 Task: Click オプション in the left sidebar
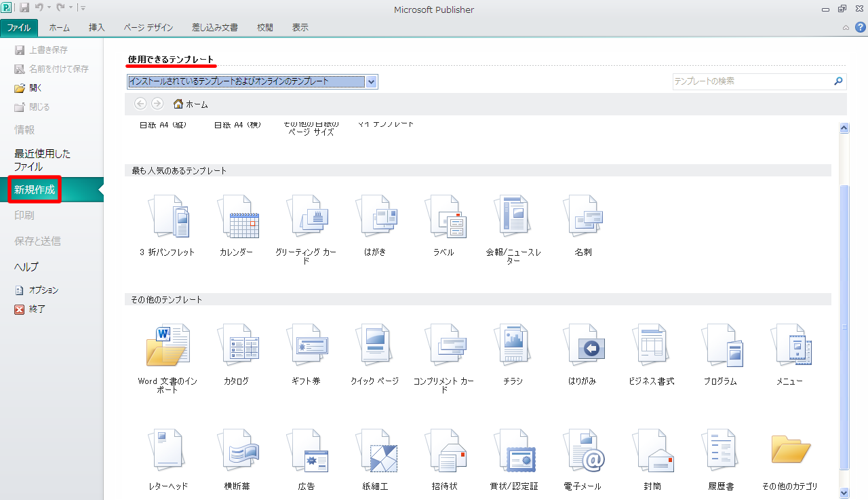[43, 290]
